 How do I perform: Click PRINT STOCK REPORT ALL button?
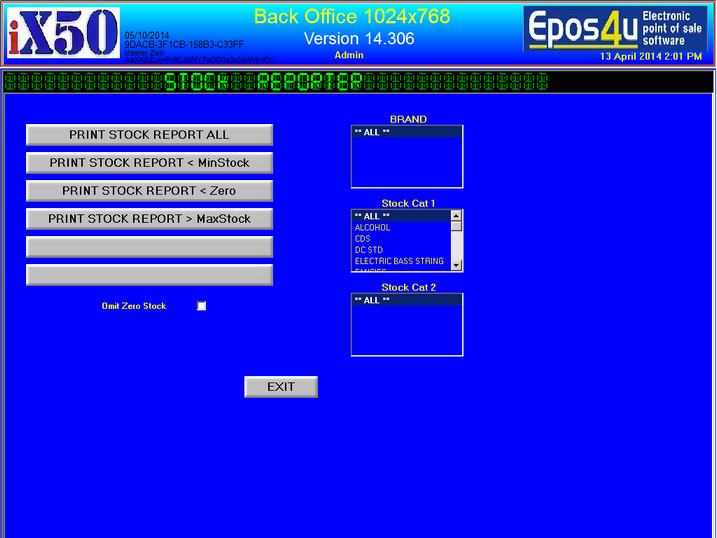point(150,135)
